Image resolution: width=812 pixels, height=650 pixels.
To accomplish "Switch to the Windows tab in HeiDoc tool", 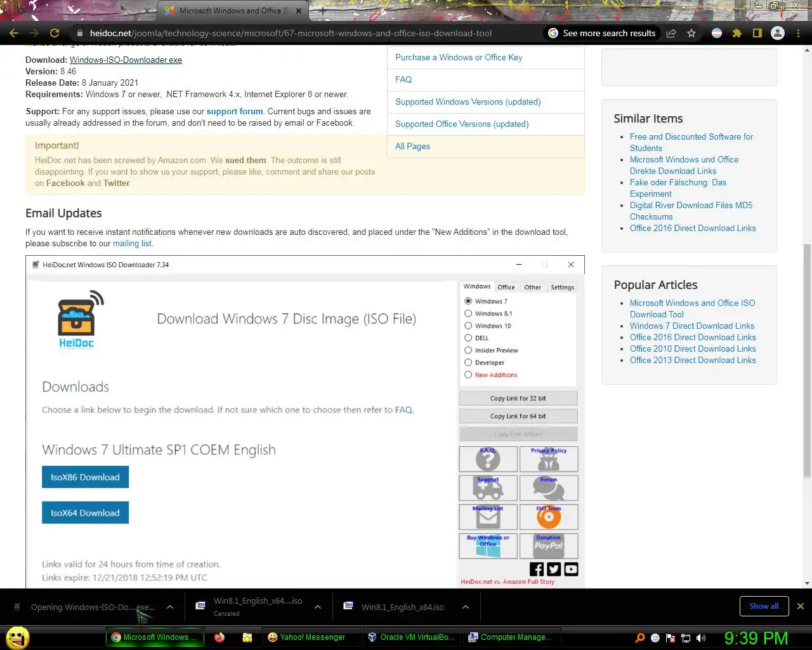I will click(477, 286).
